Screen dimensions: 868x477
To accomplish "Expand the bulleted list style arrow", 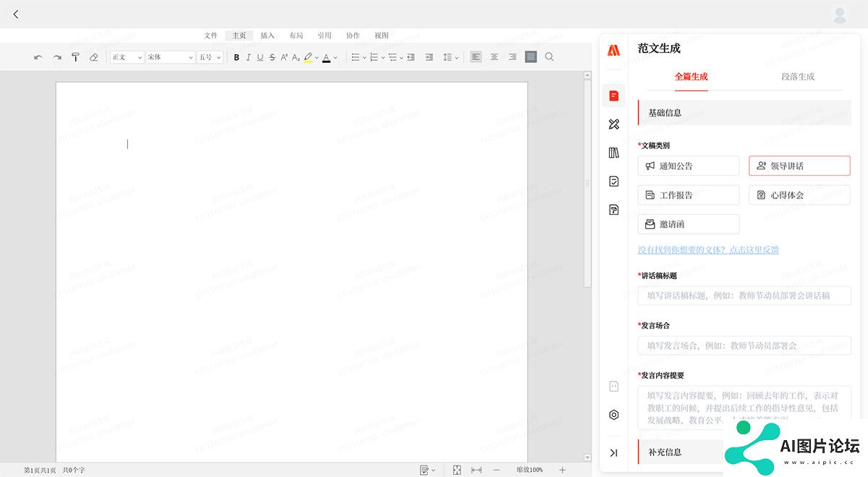I will (364, 57).
